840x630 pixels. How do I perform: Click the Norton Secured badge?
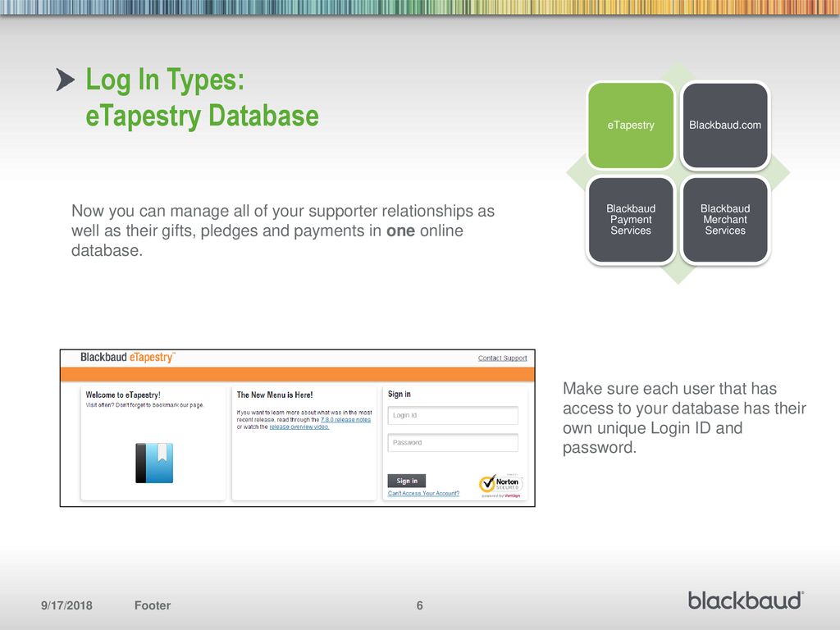point(500,485)
